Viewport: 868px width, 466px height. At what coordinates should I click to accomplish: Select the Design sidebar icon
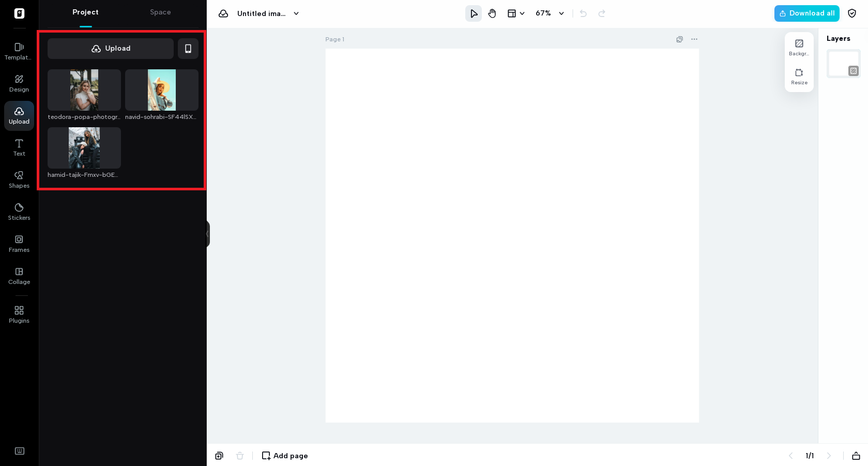pyautogui.click(x=19, y=83)
